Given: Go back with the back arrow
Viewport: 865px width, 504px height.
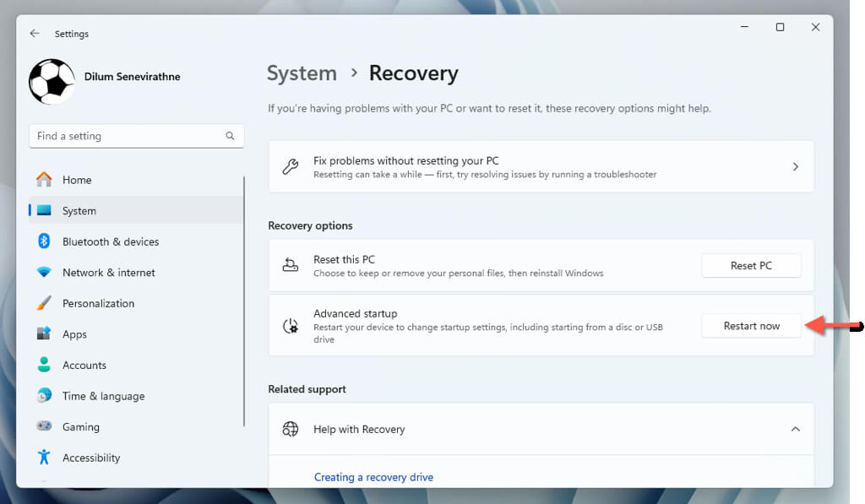Looking at the screenshot, I should [35, 34].
